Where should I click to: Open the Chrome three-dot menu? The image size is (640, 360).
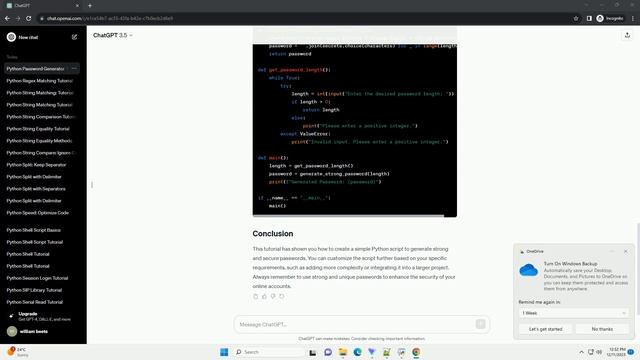click(x=633, y=18)
